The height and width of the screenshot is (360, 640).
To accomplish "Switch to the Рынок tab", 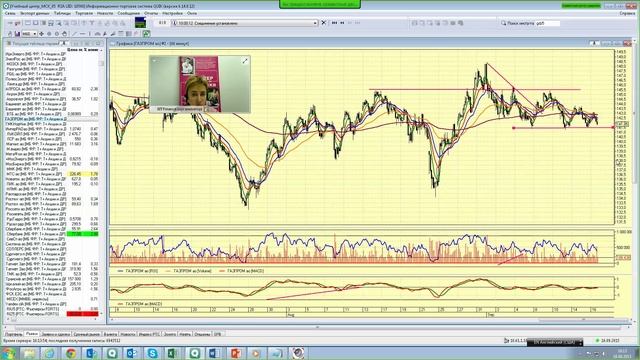I will pyautogui.click(x=32, y=334).
